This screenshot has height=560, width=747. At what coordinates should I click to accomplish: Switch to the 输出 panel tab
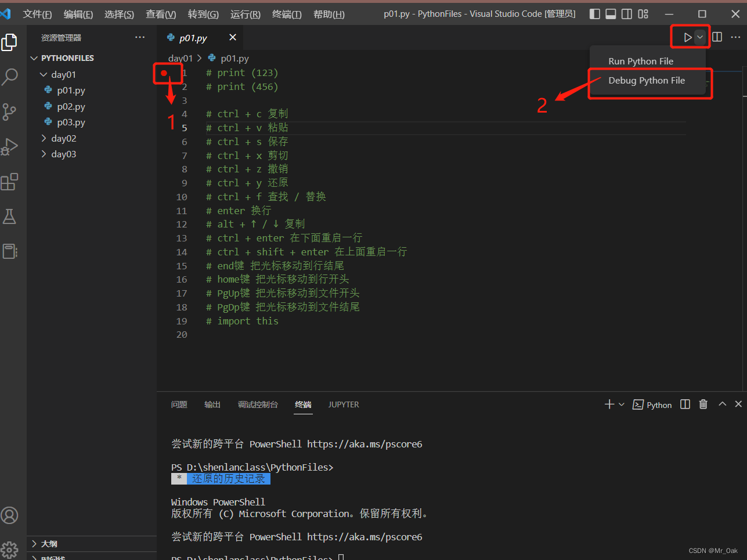click(x=212, y=404)
